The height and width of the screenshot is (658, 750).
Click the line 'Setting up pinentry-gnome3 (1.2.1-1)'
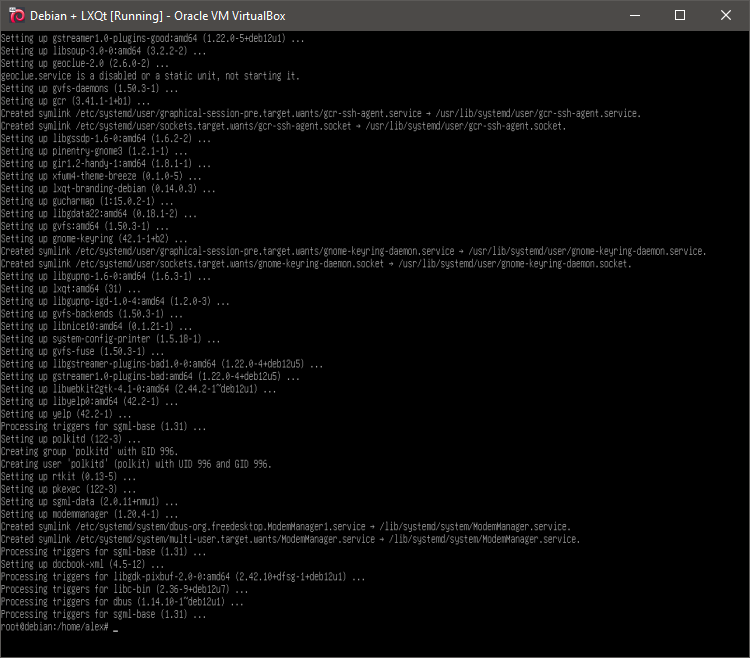click(94, 151)
